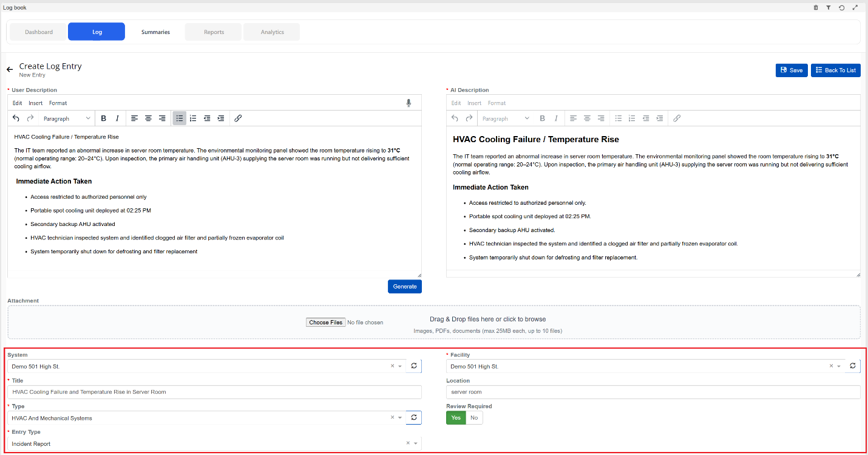
Task: Apply numbered list formatting in User Description
Action: pos(193,118)
